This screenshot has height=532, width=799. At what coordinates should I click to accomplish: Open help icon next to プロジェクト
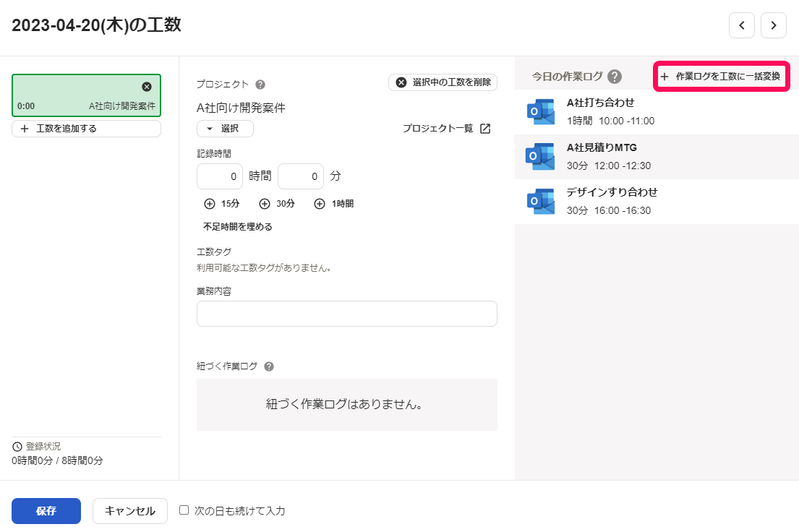coord(260,85)
